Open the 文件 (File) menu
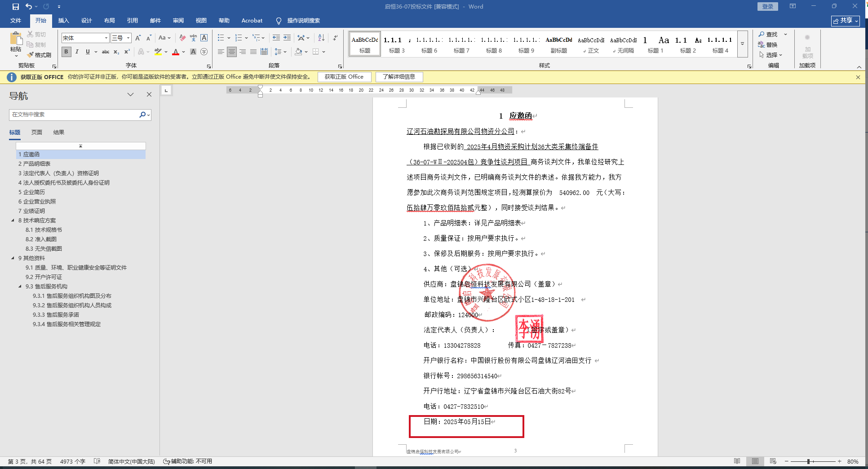Viewport: 868px width, 469px height. [x=16, y=21]
